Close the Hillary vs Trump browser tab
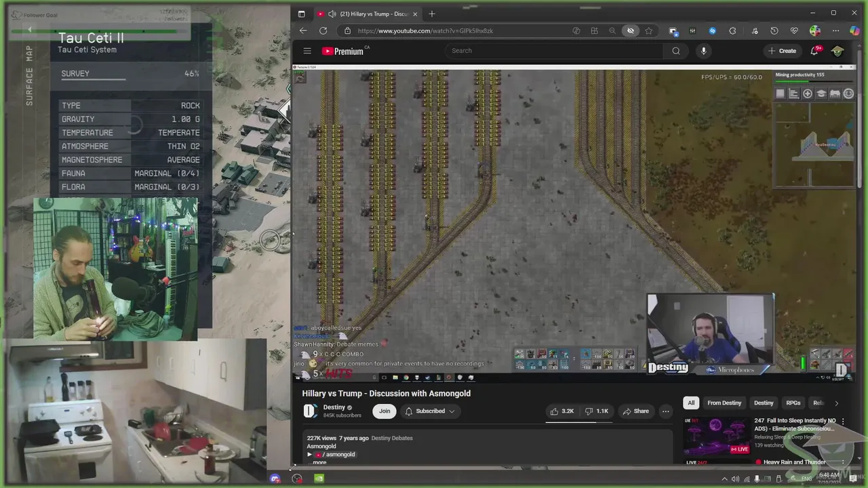 coord(415,14)
